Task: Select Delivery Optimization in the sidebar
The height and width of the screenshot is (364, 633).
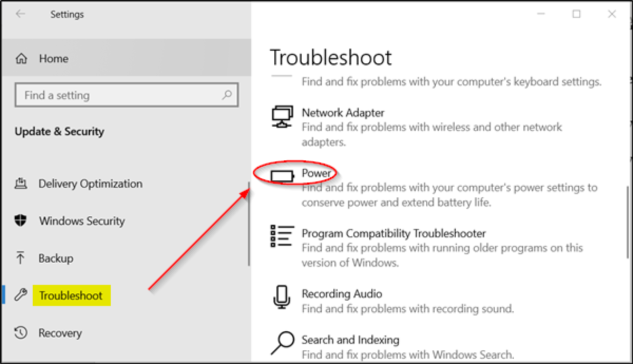Action: (90, 184)
